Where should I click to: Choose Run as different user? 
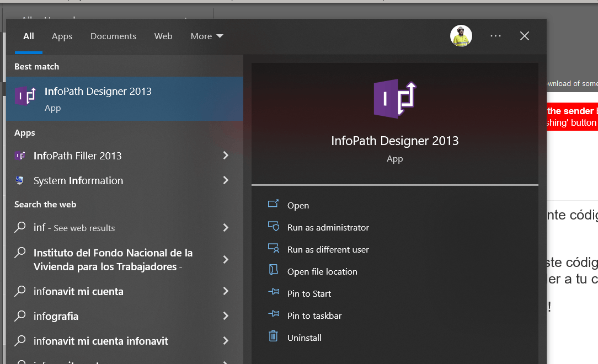pyautogui.click(x=328, y=250)
